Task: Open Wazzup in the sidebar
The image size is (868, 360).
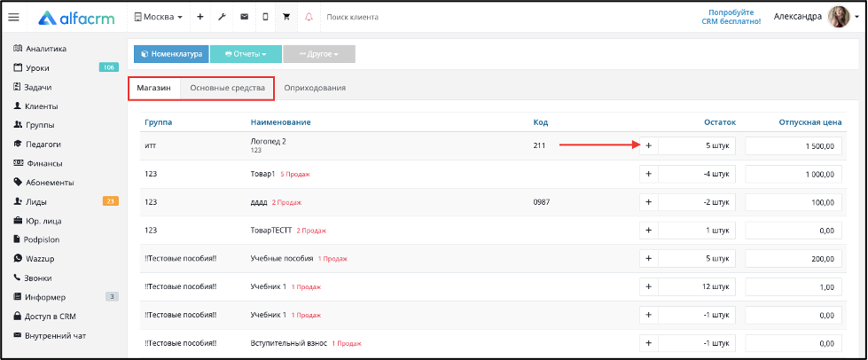Action: (x=34, y=259)
